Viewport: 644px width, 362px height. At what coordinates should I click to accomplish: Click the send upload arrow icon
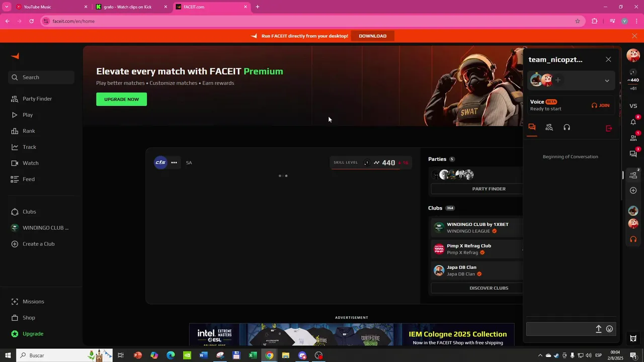[x=599, y=329]
